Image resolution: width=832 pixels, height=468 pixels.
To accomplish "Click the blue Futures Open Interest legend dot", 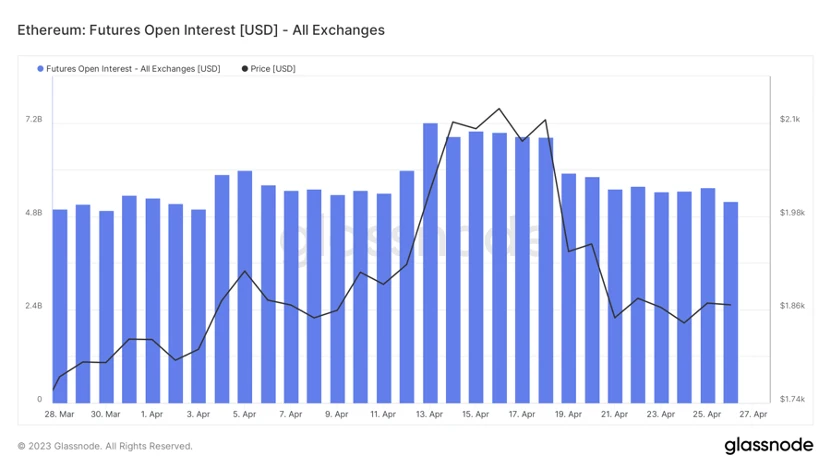I will point(40,69).
